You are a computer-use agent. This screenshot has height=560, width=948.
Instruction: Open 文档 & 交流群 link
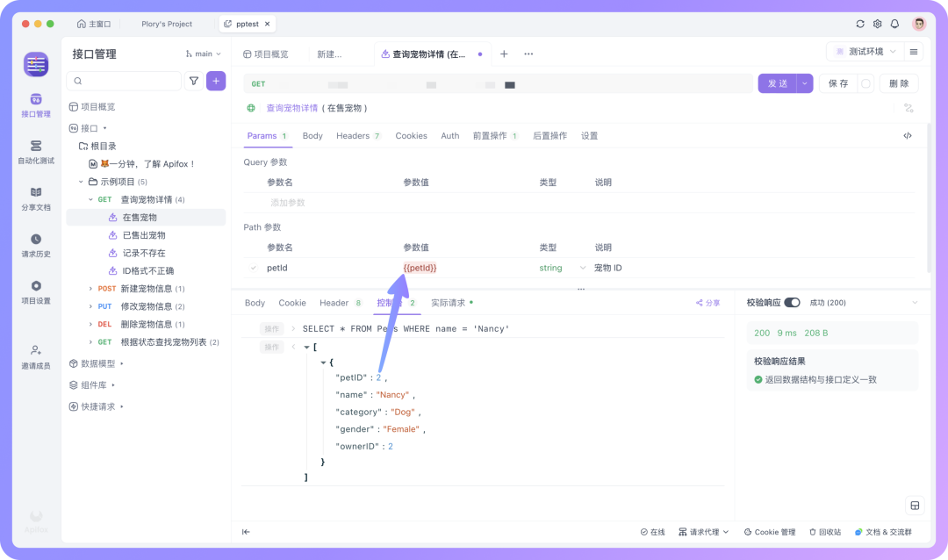click(x=883, y=532)
